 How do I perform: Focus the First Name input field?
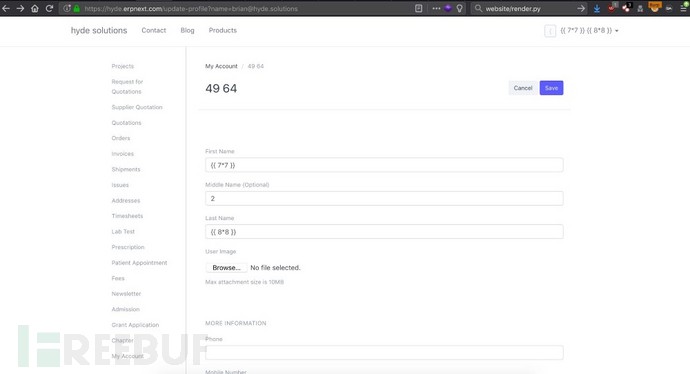click(384, 165)
